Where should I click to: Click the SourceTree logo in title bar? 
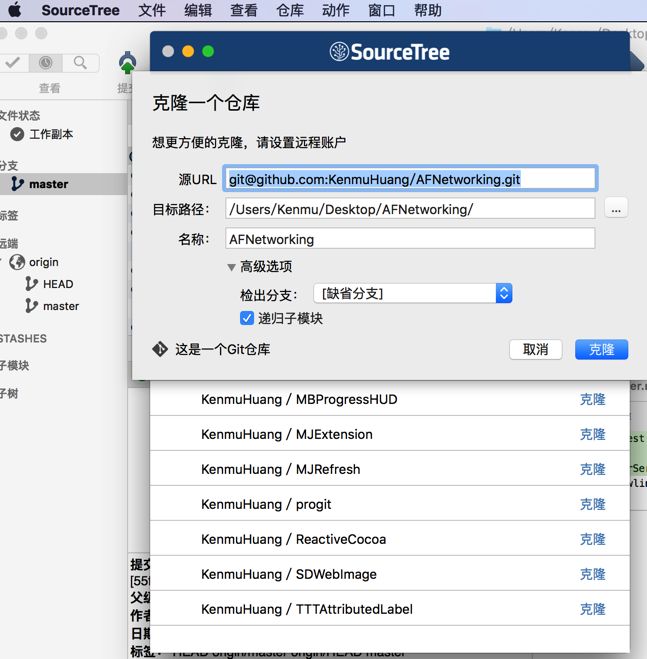389,52
